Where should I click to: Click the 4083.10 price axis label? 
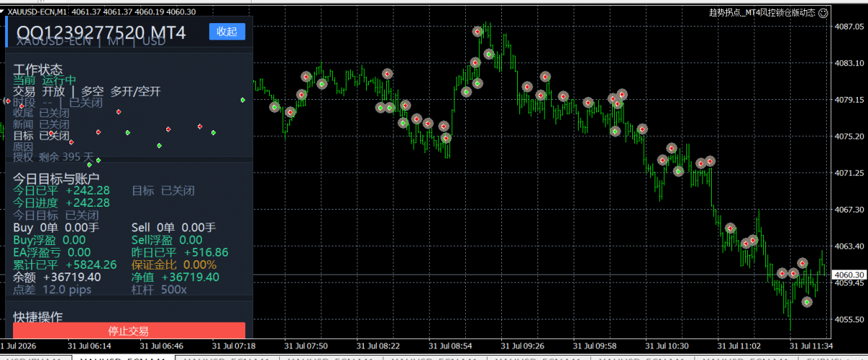point(849,64)
